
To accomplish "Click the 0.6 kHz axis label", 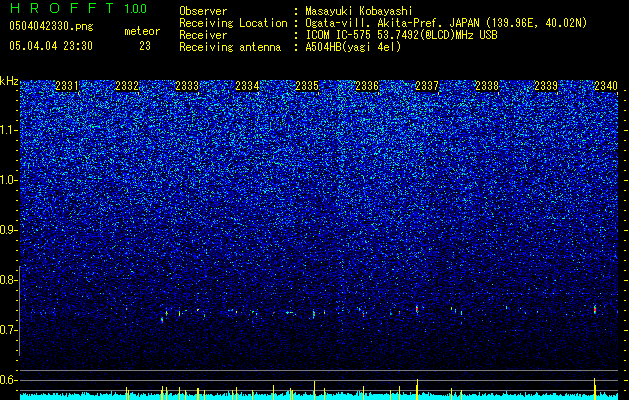I will click(x=9, y=380).
